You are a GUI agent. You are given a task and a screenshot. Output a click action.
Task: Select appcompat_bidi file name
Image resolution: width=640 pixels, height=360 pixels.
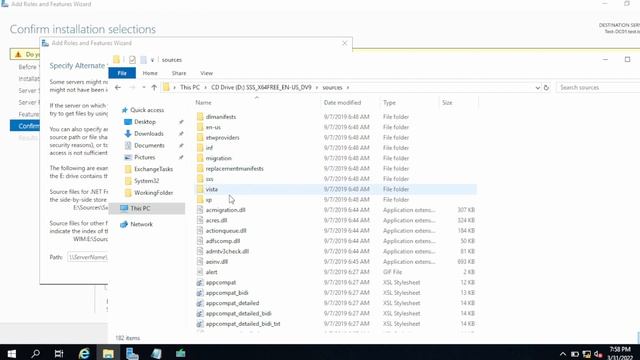227,293
